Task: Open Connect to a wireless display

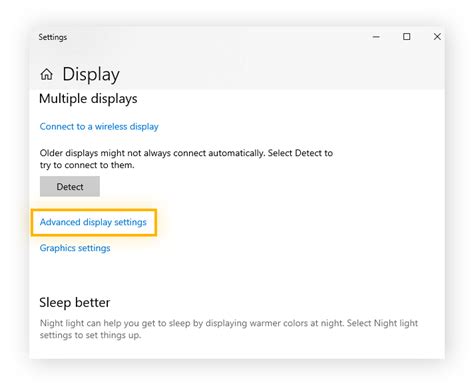Action: pyautogui.click(x=99, y=127)
